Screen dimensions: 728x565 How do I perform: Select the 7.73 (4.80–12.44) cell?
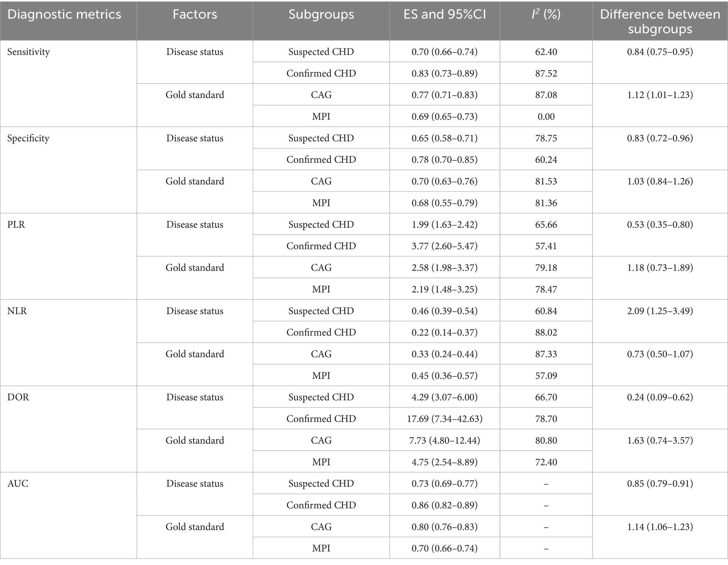pyautogui.click(x=445, y=440)
